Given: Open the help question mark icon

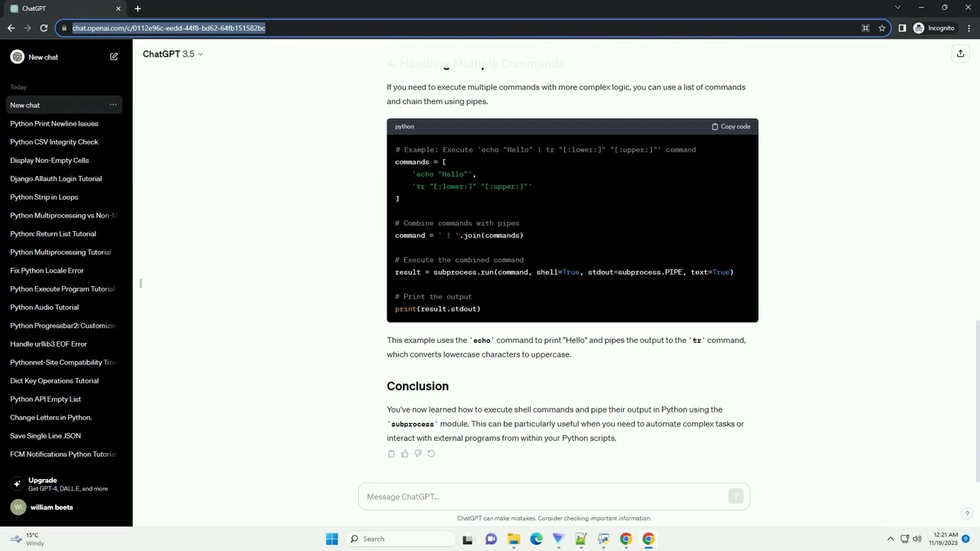Looking at the screenshot, I should click(967, 514).
